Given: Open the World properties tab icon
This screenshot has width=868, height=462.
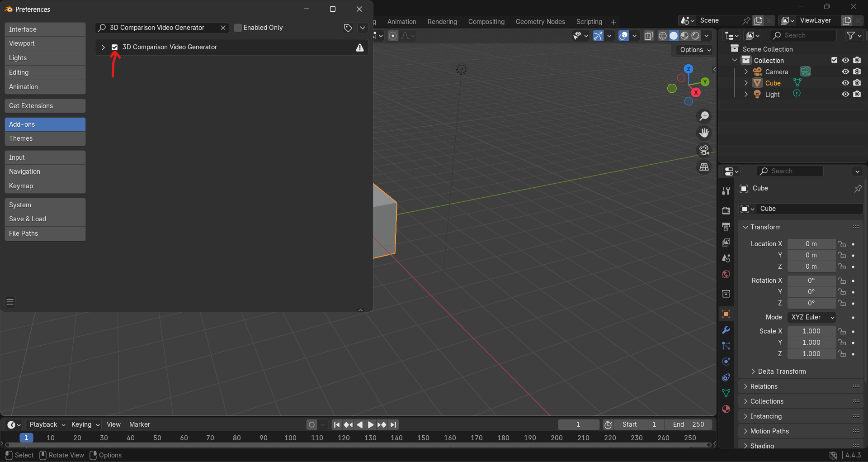Looking at the screenshot, I should coord(726,274).
